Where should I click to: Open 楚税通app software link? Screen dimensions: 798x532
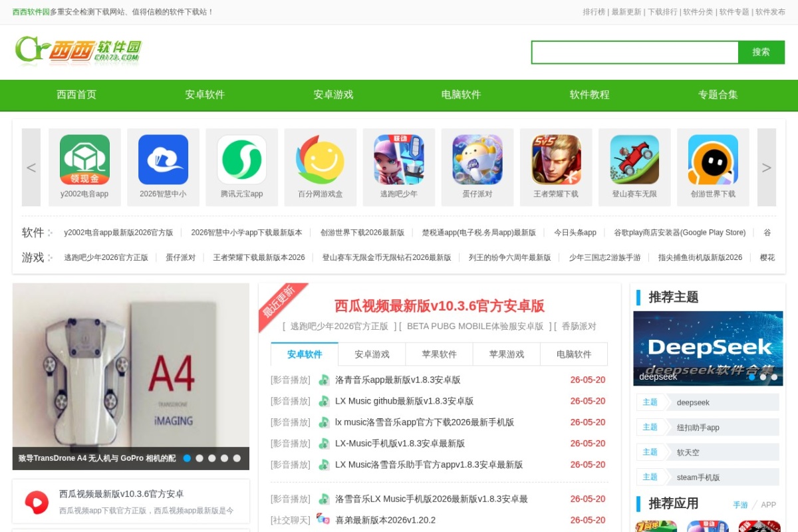[x=479, y=233]
